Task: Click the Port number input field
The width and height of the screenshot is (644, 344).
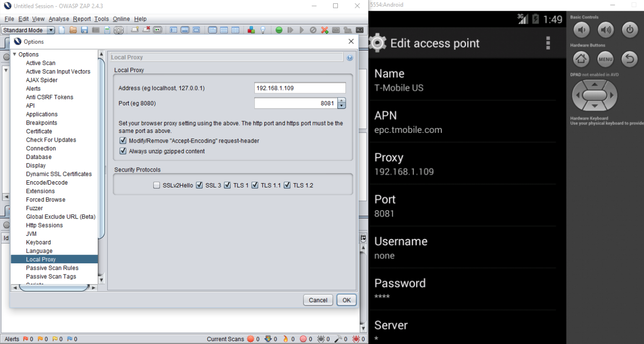Action: tap(296, 103)
